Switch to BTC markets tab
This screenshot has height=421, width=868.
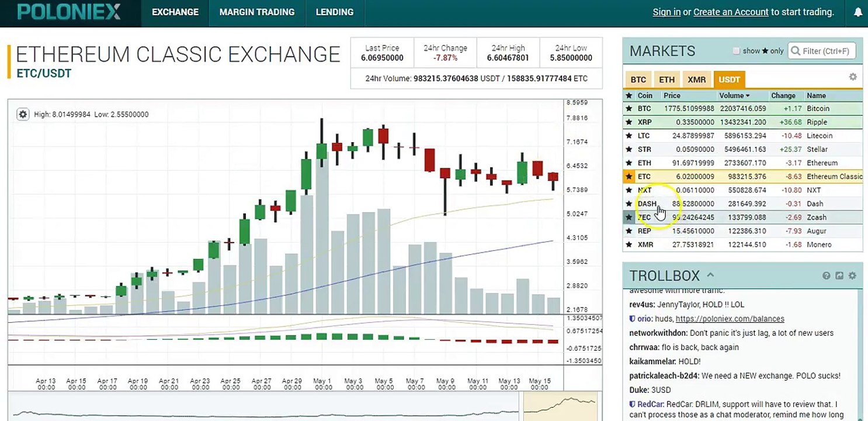point(638,80)
